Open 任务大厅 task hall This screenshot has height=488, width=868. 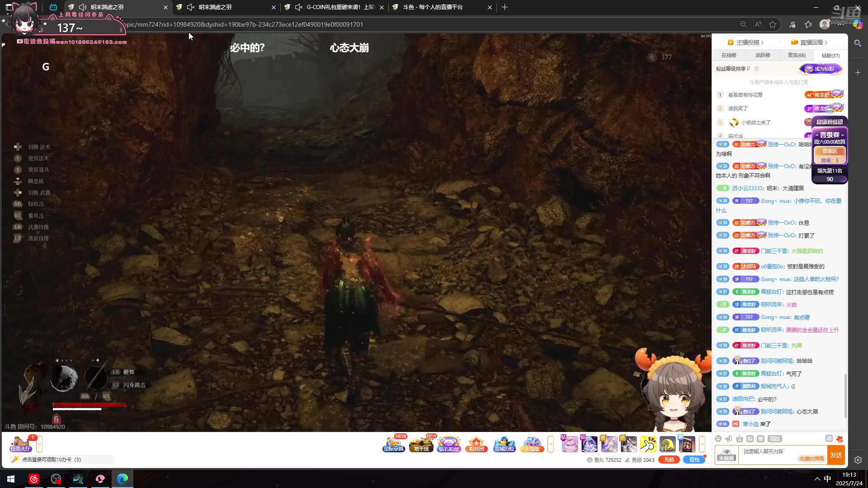[21, 444]
